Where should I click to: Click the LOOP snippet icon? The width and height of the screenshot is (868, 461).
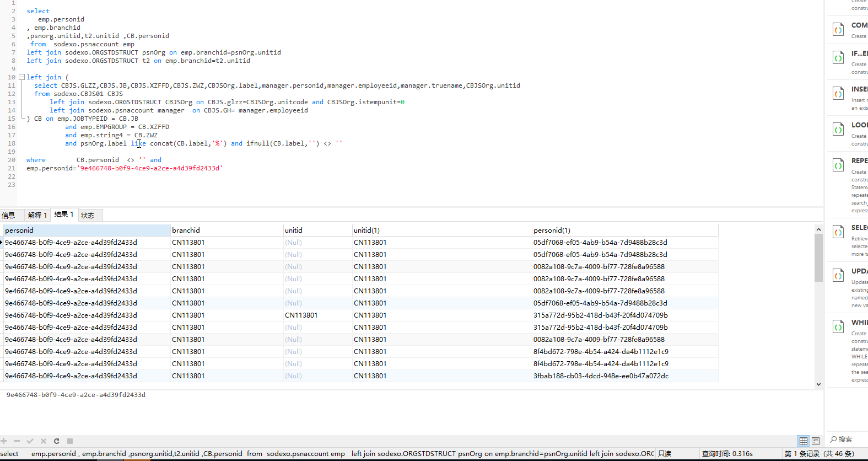tap(838, 130)
